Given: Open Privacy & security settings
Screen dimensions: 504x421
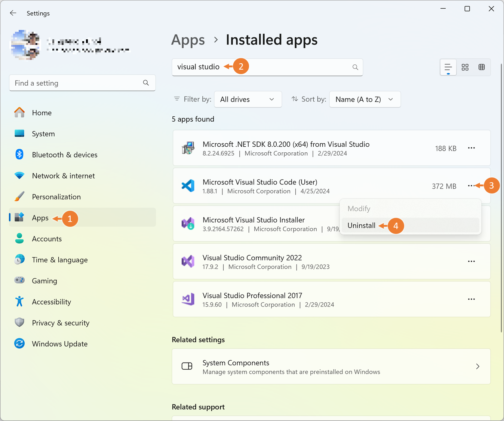Looking at the screenshot, I should pyautogui.click(x=82, y=323).
